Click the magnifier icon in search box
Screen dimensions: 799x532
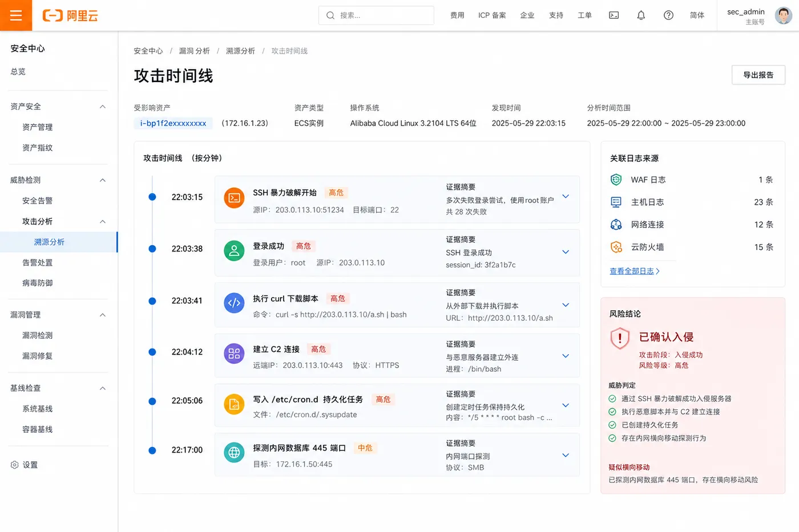click(x=330, y=15)
